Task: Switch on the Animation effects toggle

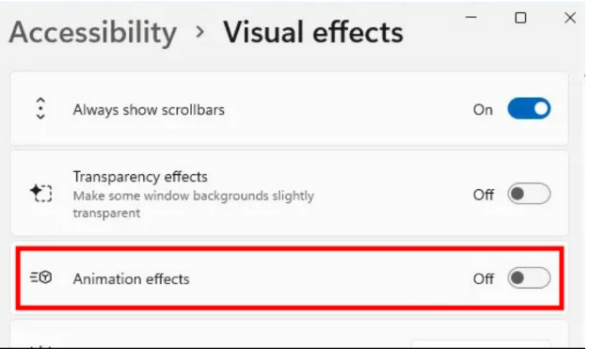Action: coord(529,277)
